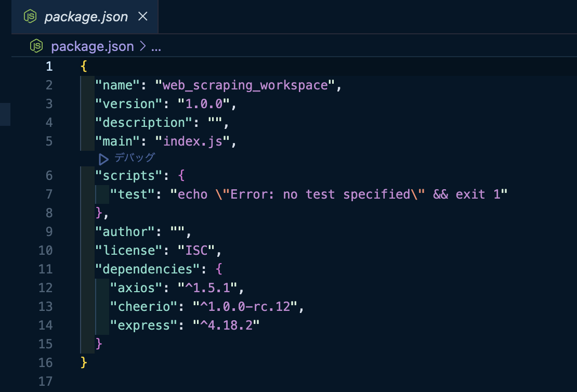Click the Node.js icon in the package.json tab
This screenshot has height=392, width=577.
[30, 16]
